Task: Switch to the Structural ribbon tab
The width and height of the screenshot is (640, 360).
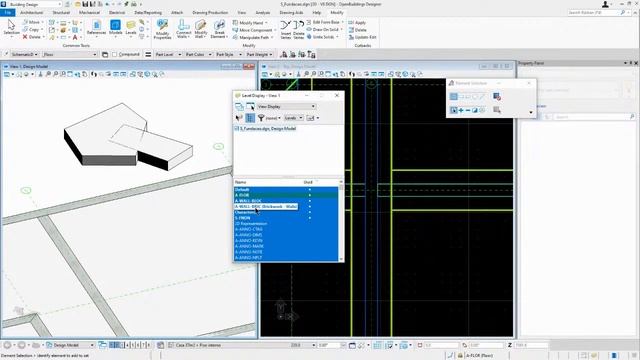Action: tap(61, 13)
